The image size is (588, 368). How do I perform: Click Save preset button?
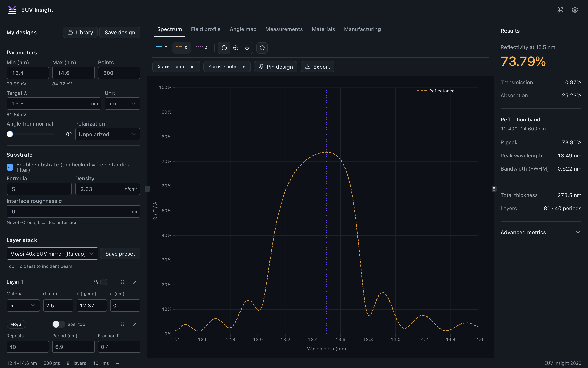pos(120,254)
